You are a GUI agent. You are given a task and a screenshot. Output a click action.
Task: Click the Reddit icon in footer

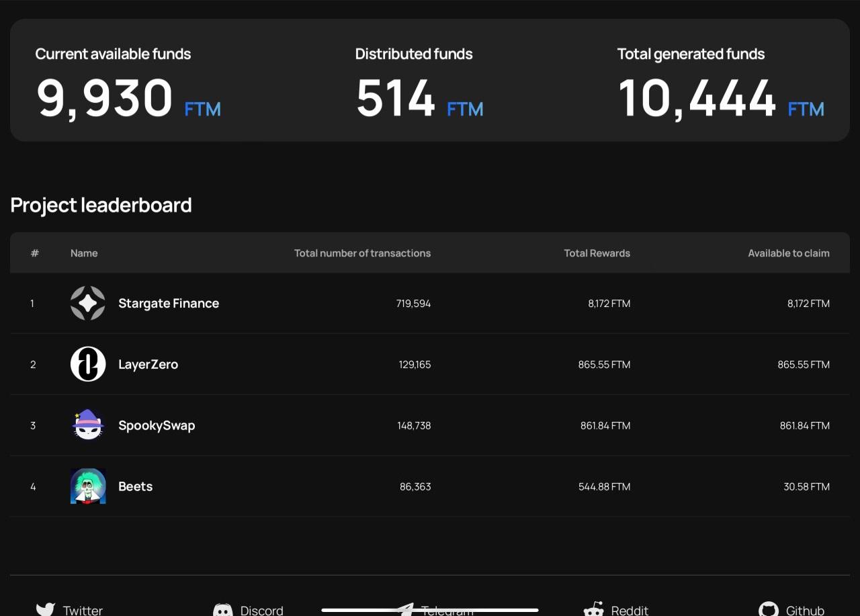click(x=593, y=609)
